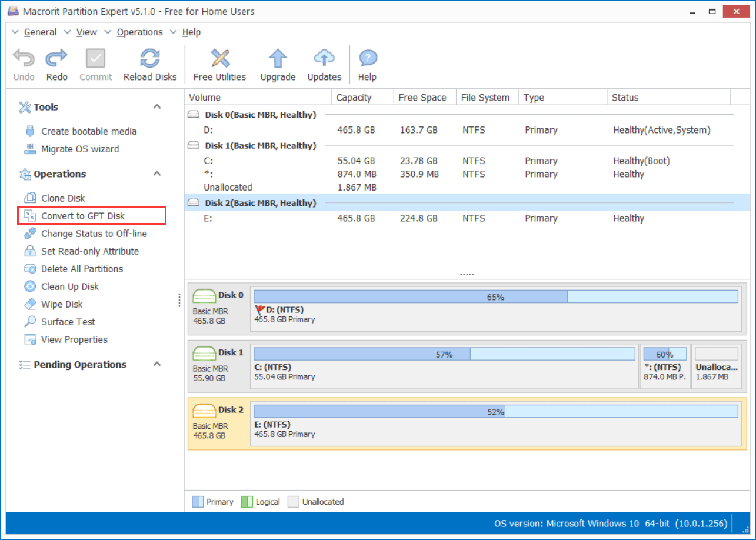The width and height of the screenshot is (756, 540).
Task: Click the Operations section gear icon
Action: point(25,174)
